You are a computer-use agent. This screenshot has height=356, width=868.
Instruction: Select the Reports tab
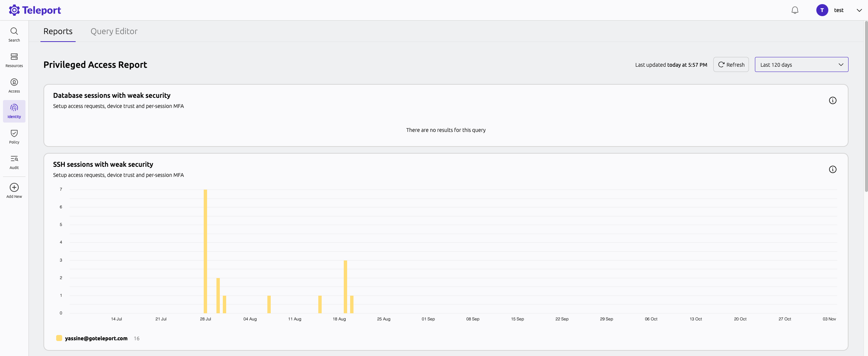coord(58,31)
